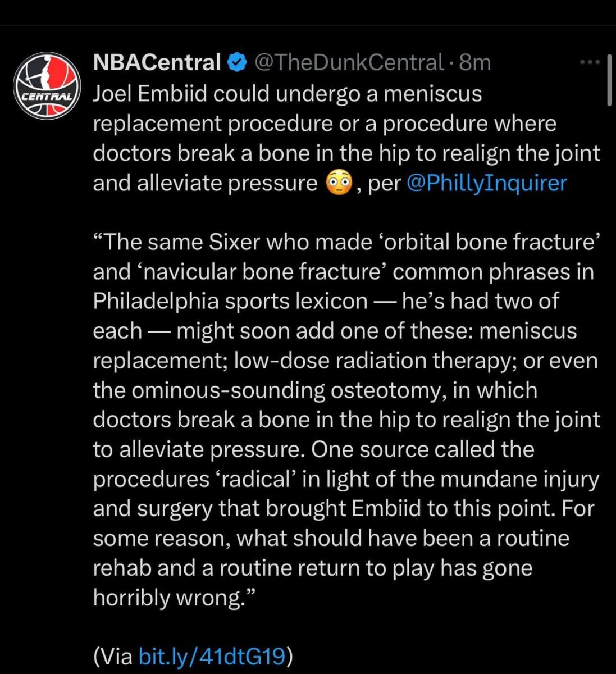This screenshot has width=616, height=674.
Task: Click the words "and alleviate pressure"
Action: tap(205, 183)
